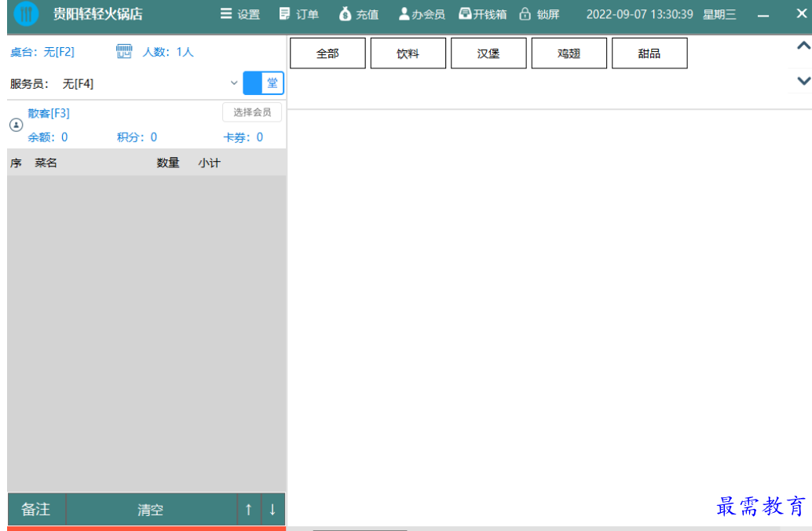Open the 订单 orders list

coord(298,14)
